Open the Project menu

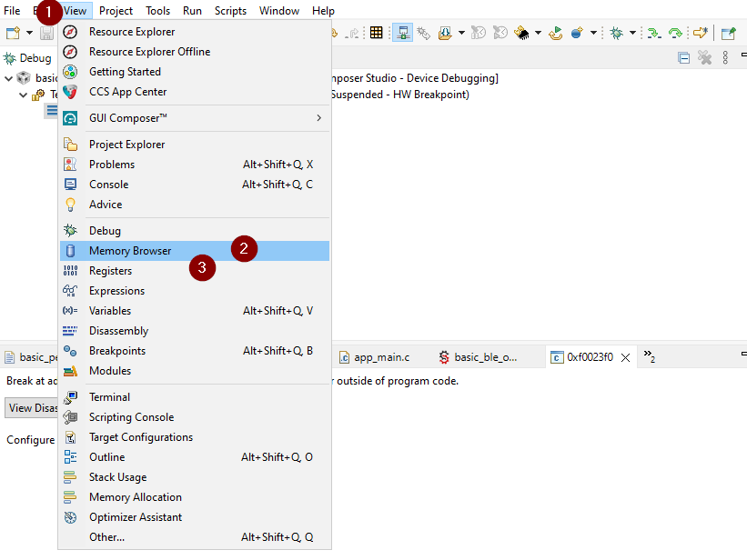click(x=116, y=11)
